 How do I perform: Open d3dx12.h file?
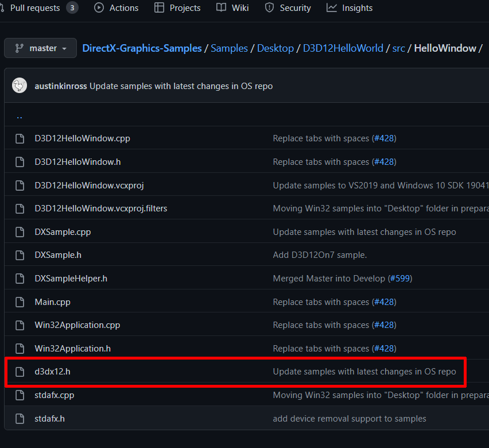click(x=52, y=372)
